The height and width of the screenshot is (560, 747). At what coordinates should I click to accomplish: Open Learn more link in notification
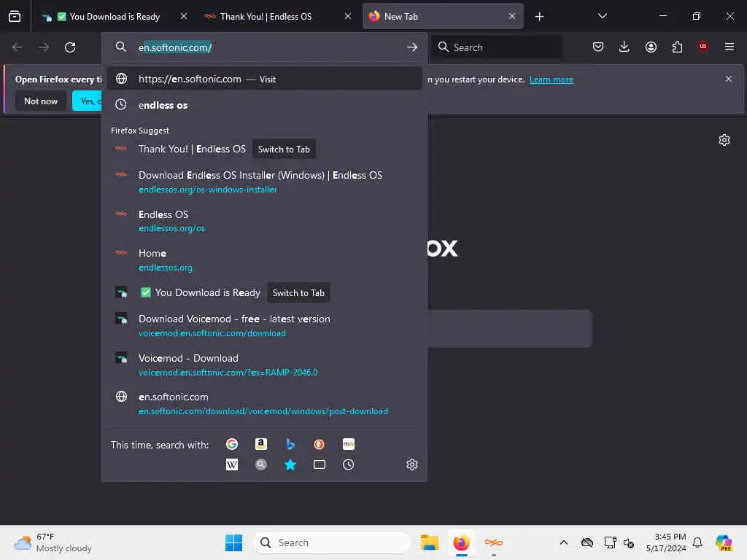pos(551,79)
